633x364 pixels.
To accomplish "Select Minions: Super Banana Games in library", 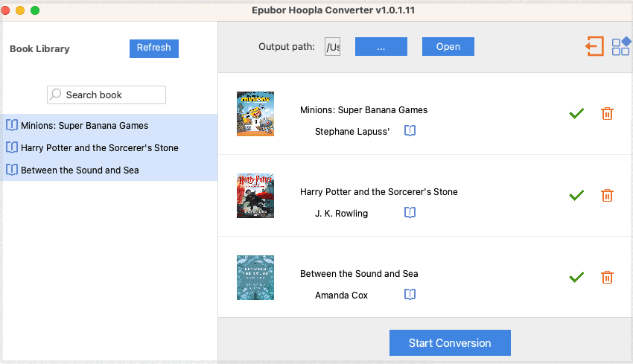I will point(84,125).
